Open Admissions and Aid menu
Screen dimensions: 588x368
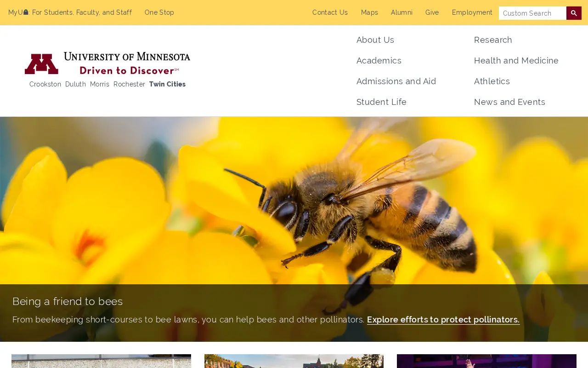click(x=396, y=81)
